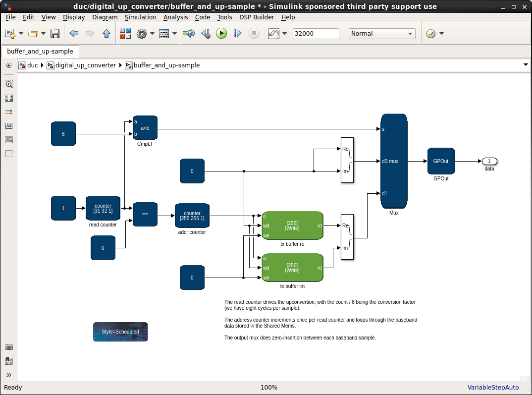532x395 pixels.
Task: Toggle the sample time legend arrows icon
Action: (x=9, y=112)
